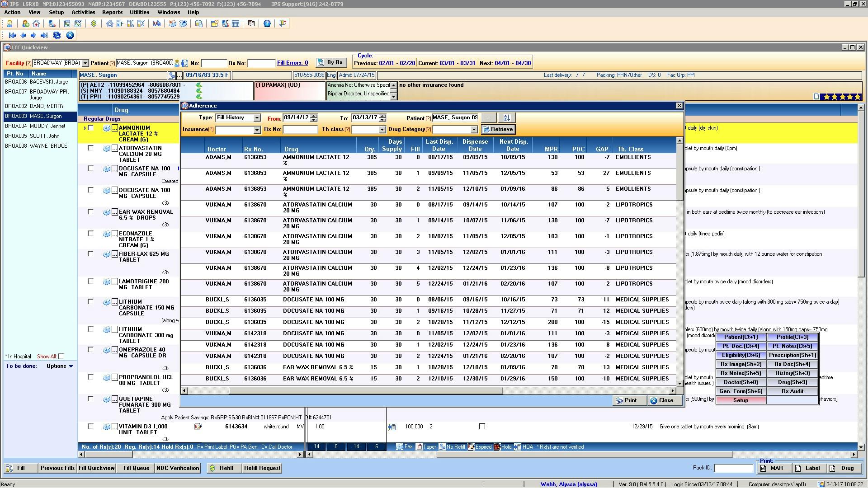Click the delivery truck toolbar icon
868x488 pixels.
(x=156, y=24)
